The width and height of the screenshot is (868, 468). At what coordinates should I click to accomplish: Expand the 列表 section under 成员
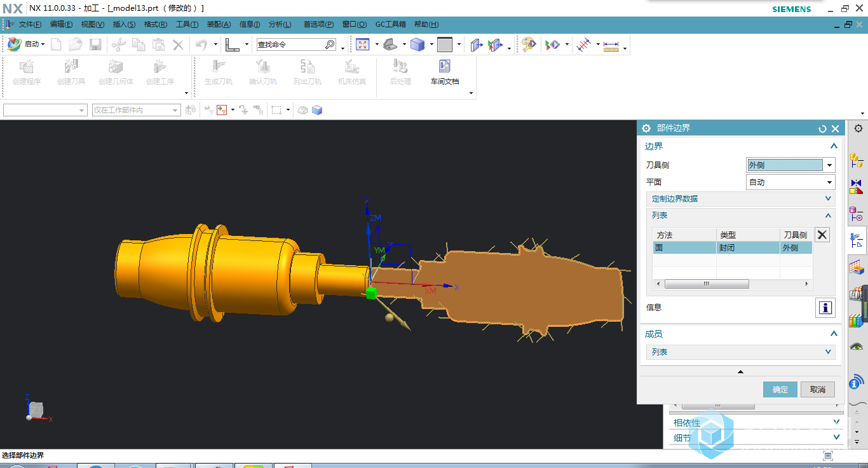pos(741,352)
